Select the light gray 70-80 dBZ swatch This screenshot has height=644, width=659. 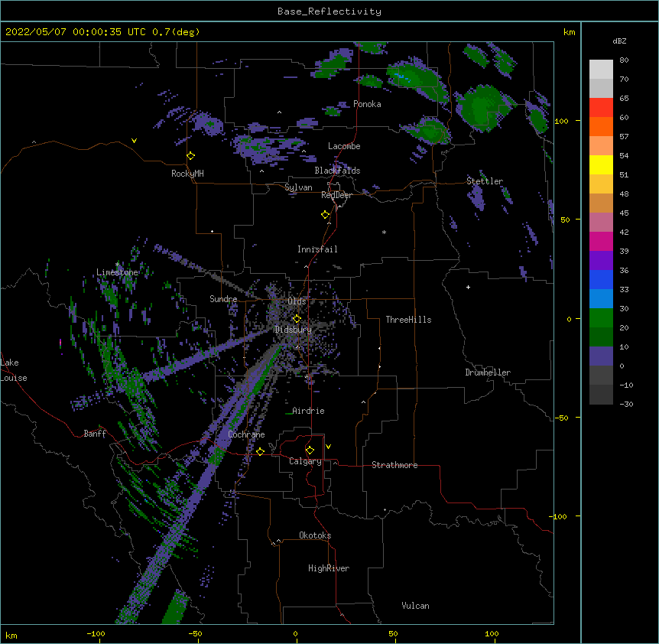pos(601,70)
